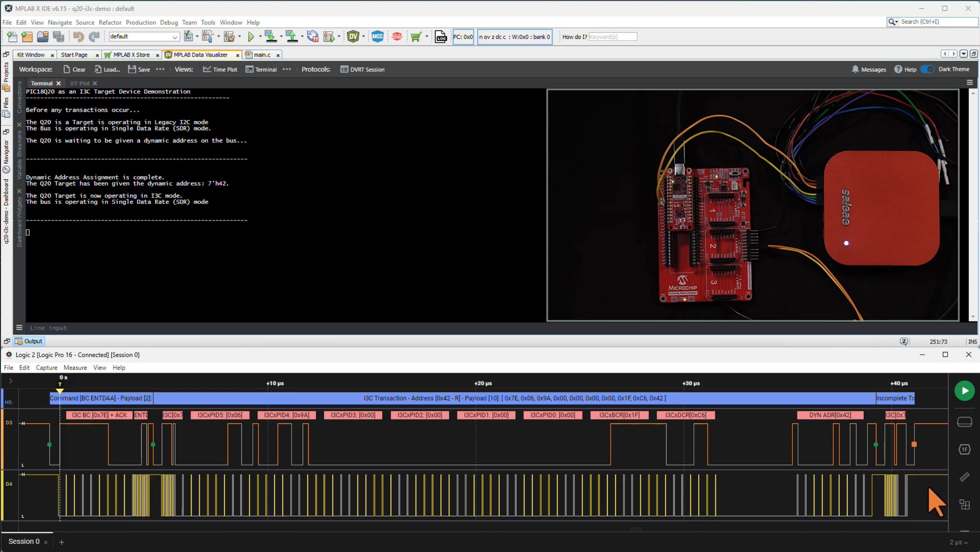980x552 pixels.
Task: Click the Run Project play icon
Action: tap(251, 36)
